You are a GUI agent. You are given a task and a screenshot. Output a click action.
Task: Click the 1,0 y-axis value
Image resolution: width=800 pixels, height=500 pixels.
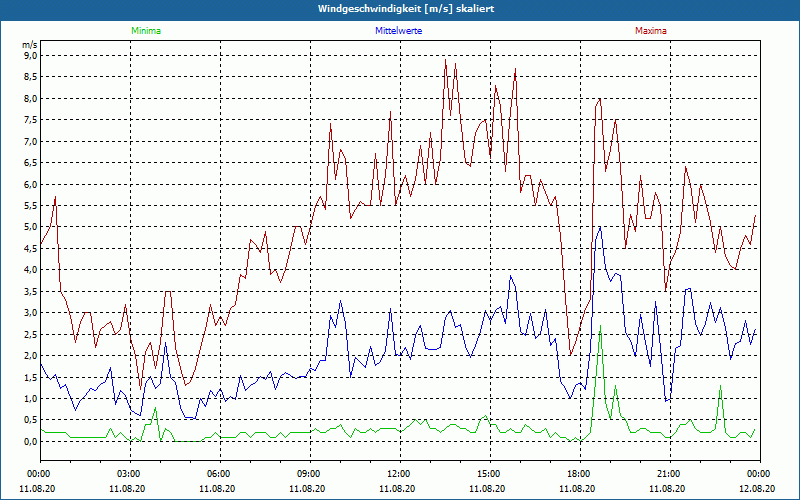(x=31, y=398)
